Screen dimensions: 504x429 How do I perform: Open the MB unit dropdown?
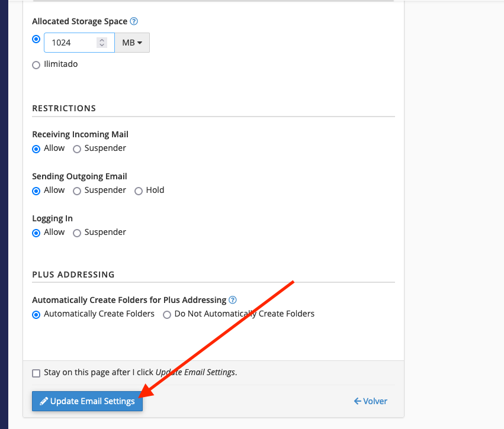pos(132,43)
